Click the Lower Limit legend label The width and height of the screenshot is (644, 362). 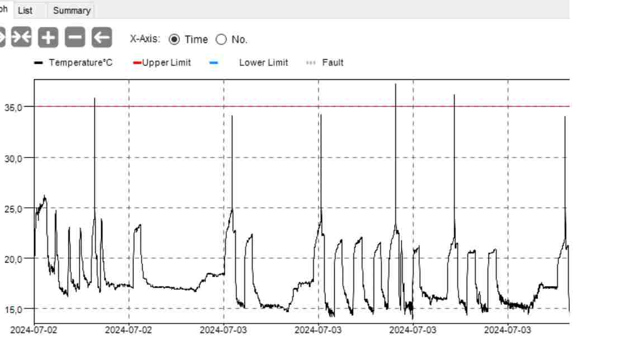tap(263, 63)
